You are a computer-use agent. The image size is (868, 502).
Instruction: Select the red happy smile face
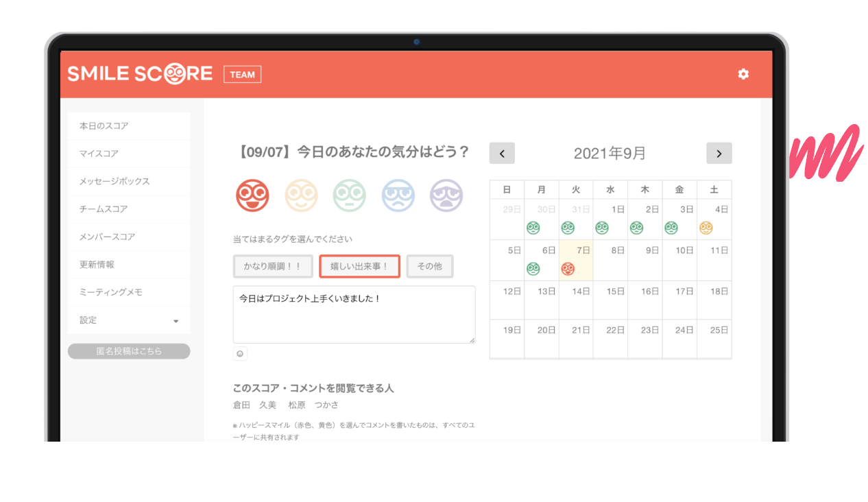pos(252,195)
